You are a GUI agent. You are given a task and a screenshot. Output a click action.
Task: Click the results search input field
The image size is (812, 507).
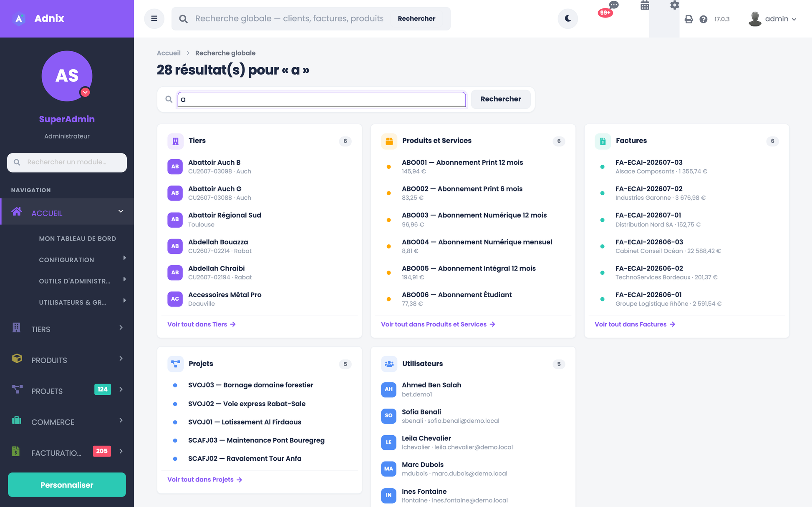(321, 99)
